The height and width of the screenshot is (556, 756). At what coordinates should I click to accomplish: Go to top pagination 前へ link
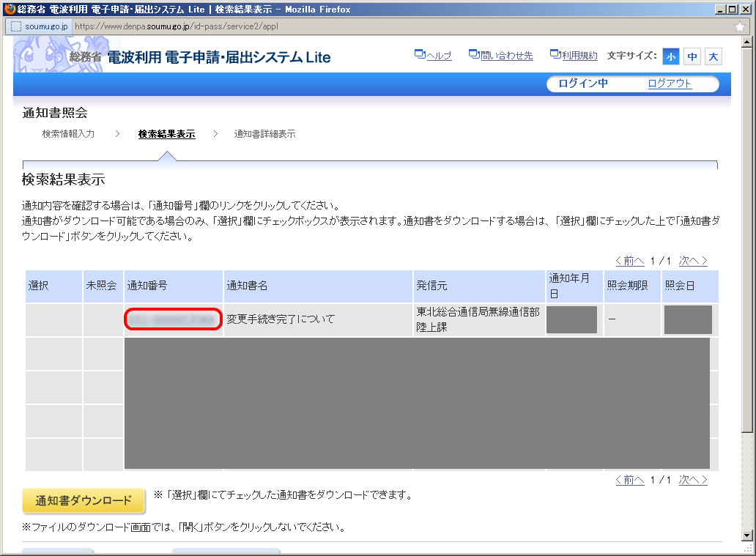tap(630, 261)
